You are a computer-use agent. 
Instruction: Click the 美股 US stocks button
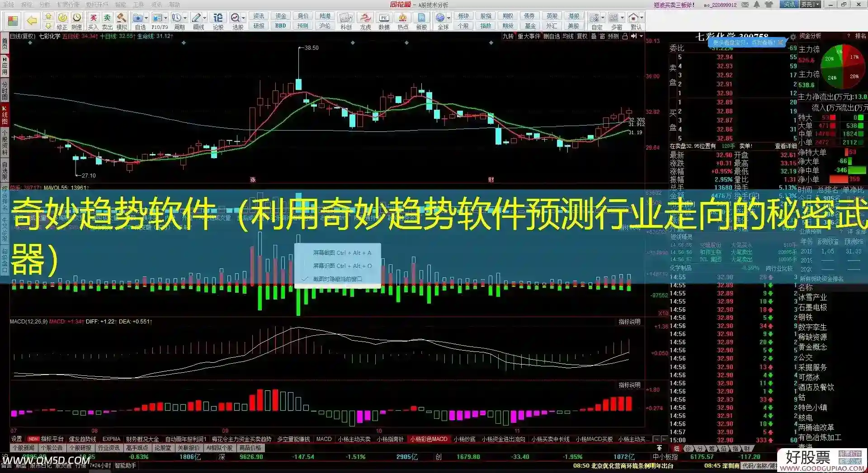click(573, 26)
